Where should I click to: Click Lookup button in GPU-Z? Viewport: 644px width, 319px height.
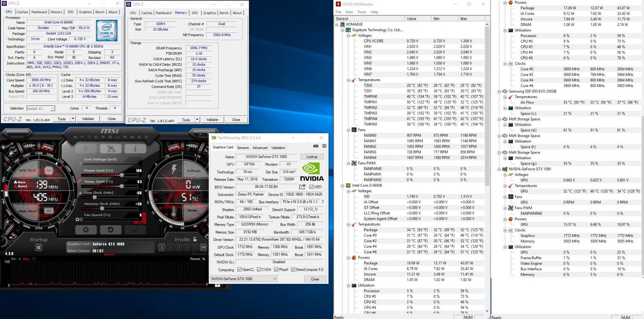312,157
